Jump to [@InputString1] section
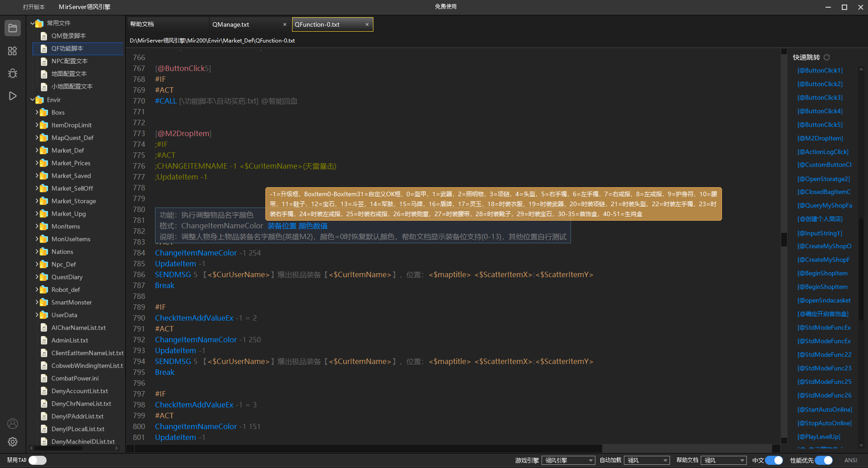This screenshot has width=868, height=468. [820, 233]
